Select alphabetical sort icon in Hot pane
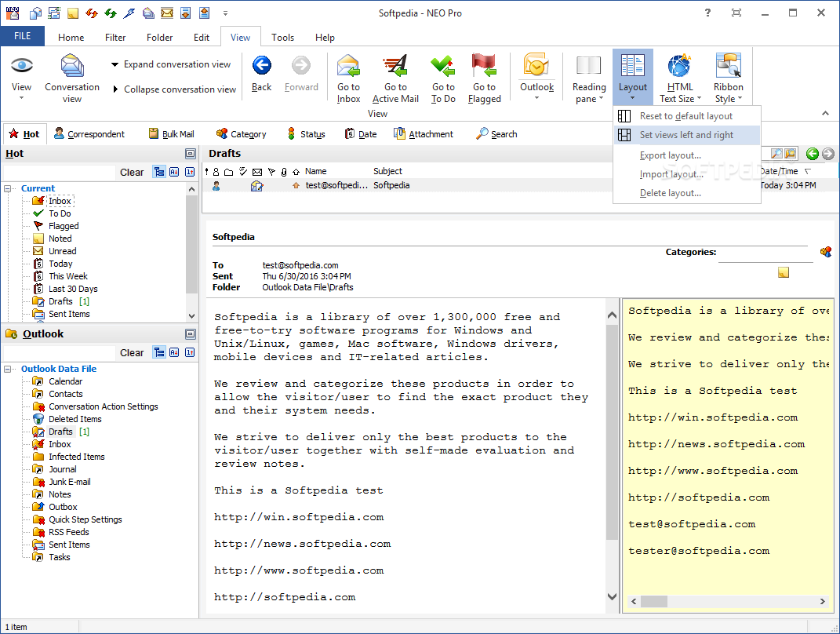 point(174,172)
